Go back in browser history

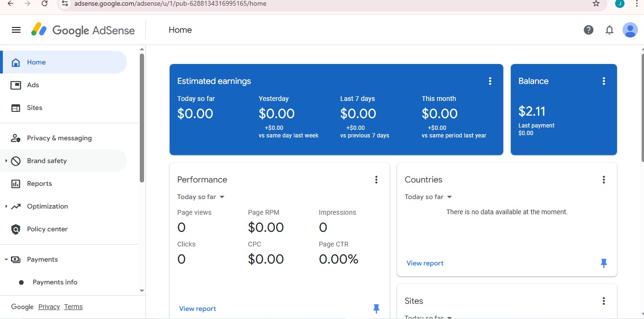(10, 3)
